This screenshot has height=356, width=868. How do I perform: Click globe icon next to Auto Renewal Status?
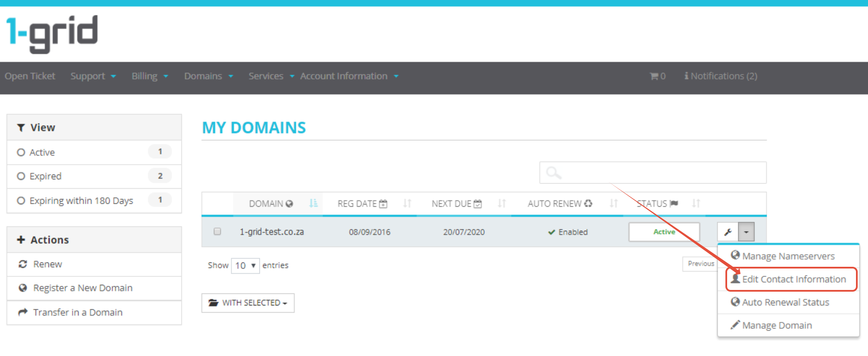pyautogui.click(x=735, y=302)
